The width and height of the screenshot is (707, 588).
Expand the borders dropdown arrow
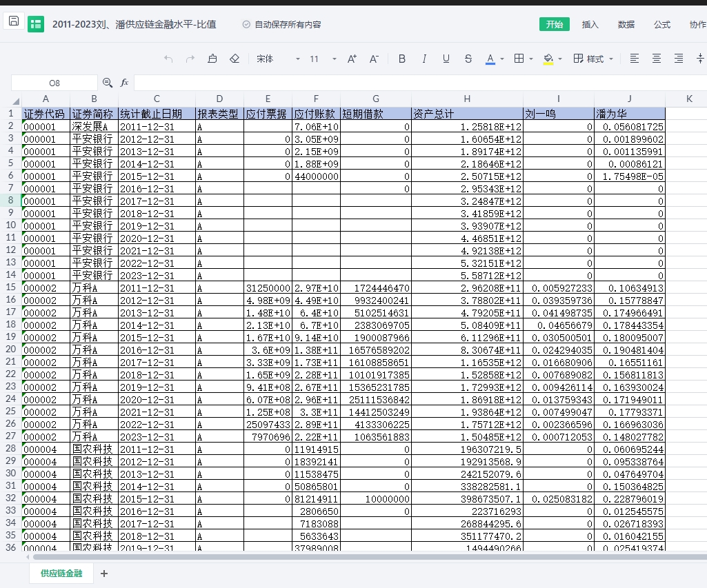click(530, 59)
